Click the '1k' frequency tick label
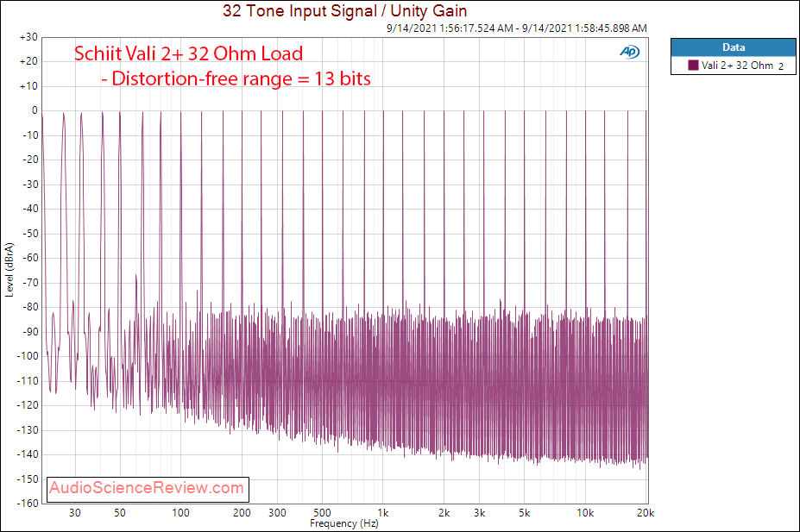Viewport: 800px width, 532px height. pyautogui.click(x=382, y=513)
